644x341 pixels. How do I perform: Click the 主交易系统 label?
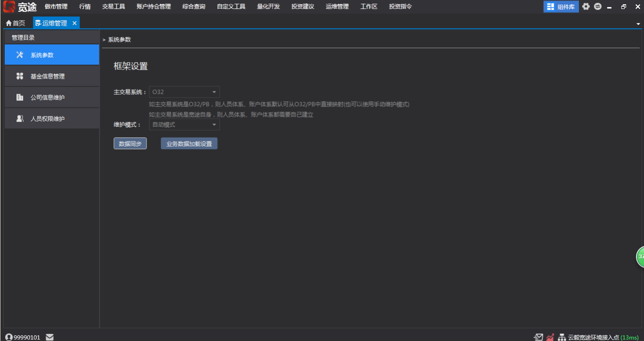[x=130, y=92]
